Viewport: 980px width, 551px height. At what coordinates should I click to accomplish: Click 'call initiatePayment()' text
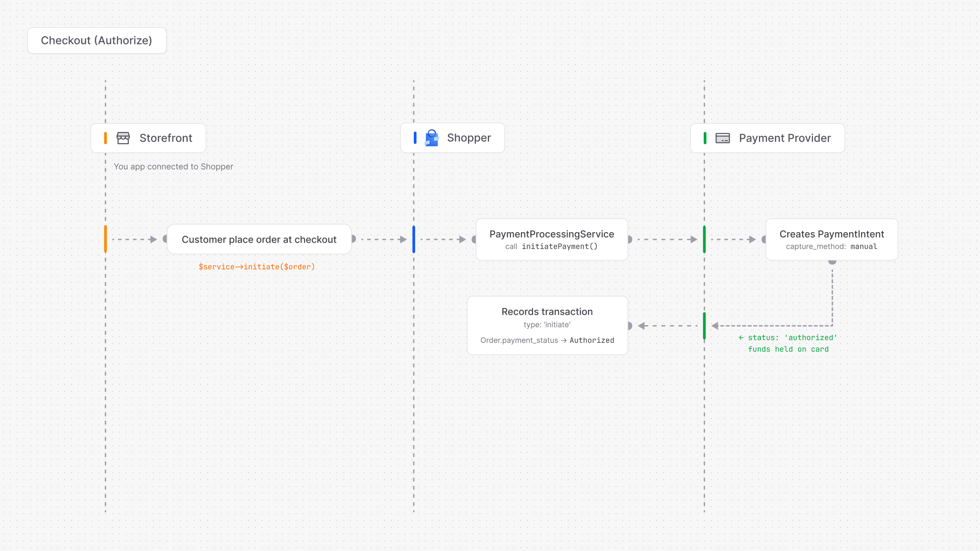coord(551,246)
